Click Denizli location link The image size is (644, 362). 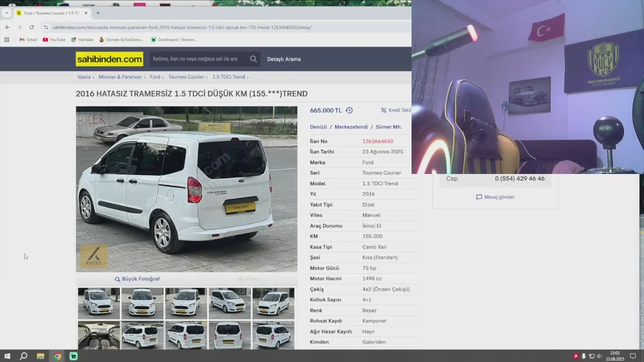coord(318,127)
